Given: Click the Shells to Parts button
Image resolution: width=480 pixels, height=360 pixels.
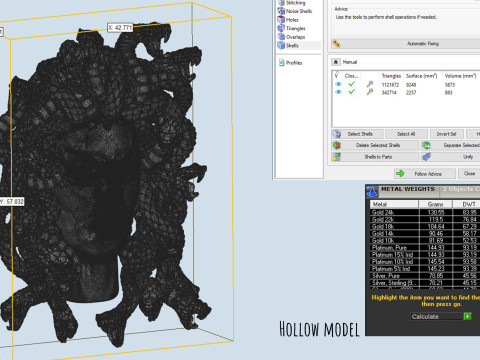Looking at the screenshot, I should click(375, 157).
